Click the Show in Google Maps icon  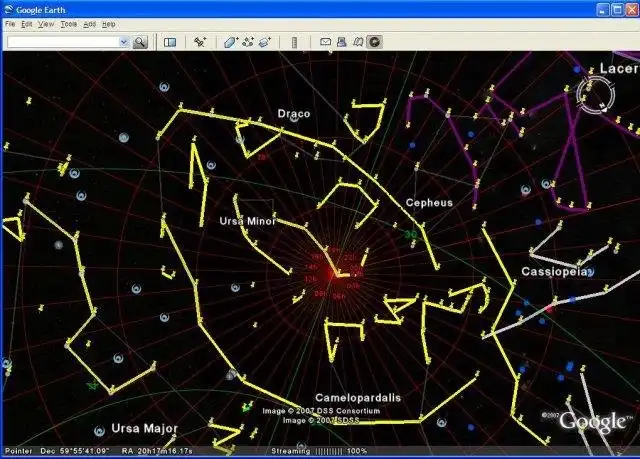click(x=358, y=42)
